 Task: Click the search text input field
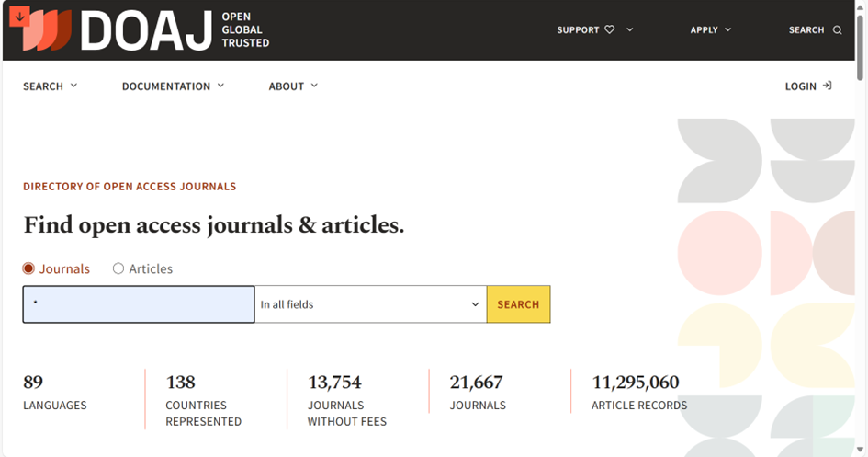[139, 304]
